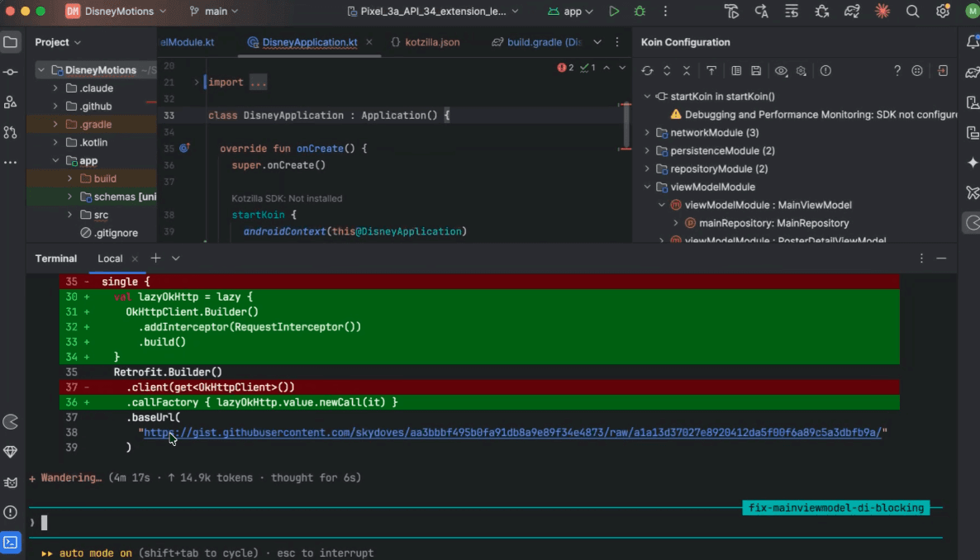Image resolution: width=980 pixels, height=560 pixels.
Task: Open the vertical three-dot More Actions menu beside Debug
Action: coord(665,12)
